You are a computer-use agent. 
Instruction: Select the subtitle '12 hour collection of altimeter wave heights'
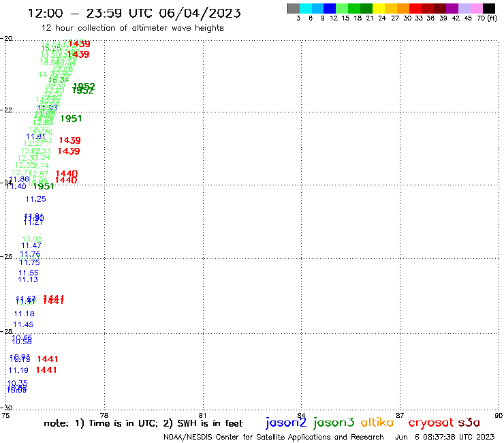132,28
